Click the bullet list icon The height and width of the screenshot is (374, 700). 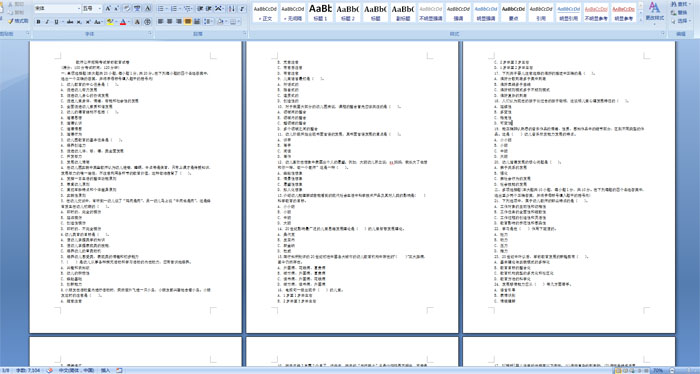[x=162, y=8]
